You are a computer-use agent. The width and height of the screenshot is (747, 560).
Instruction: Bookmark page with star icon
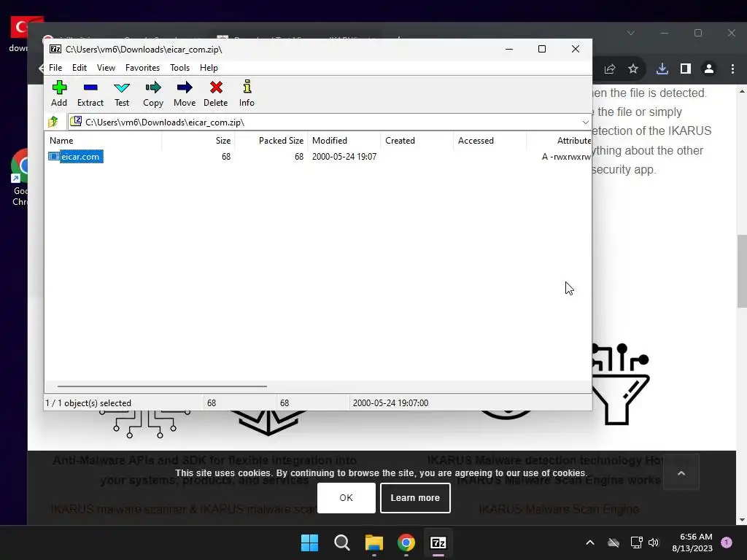click(x=633, y=69)
